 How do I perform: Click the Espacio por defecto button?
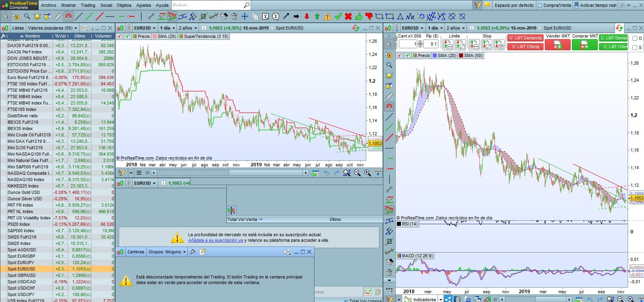[514, 5]
